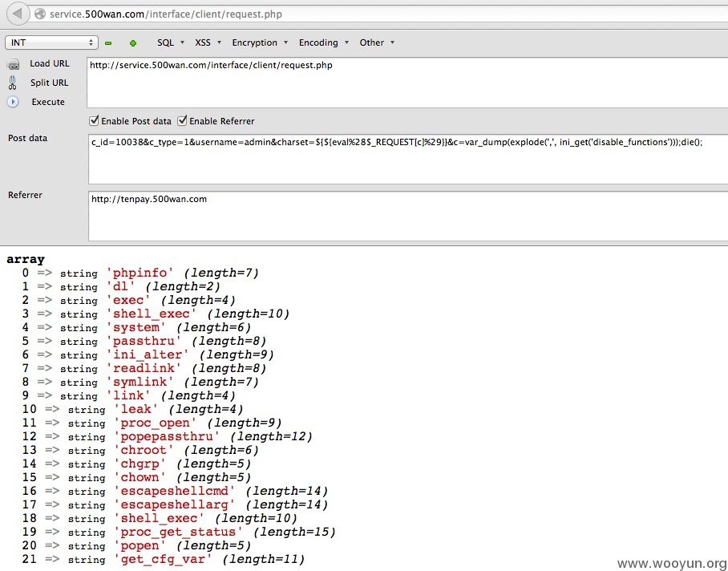The image size is (728, 571).
Task: Click the 'ini_alter' array value
Action: [x=148, y=354]
